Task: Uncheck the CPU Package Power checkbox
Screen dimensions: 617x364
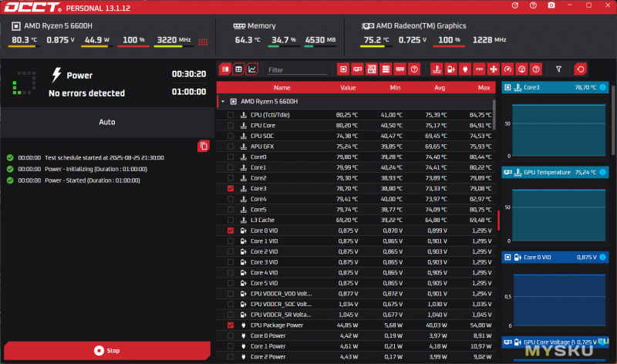Action: (231, 325)
